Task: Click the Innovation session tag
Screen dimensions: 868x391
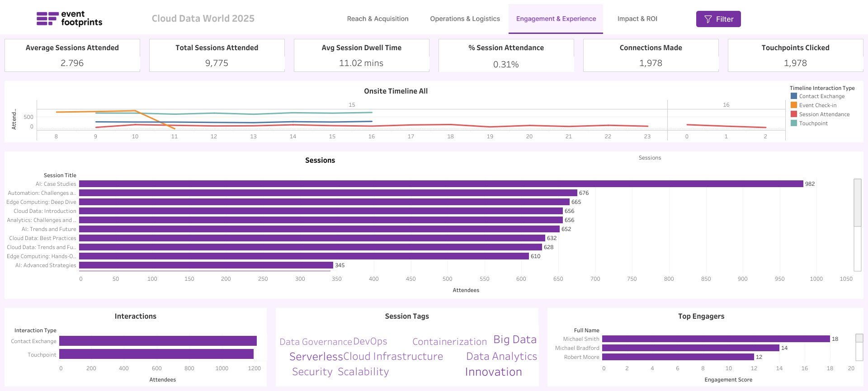Action: click(x=493, y=372)
